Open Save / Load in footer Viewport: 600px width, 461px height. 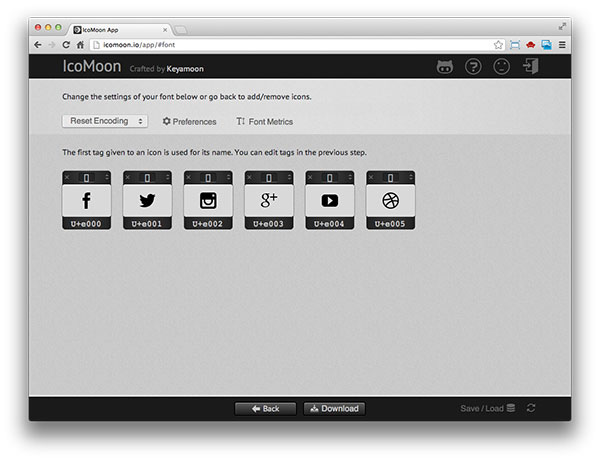click(488, 408)
